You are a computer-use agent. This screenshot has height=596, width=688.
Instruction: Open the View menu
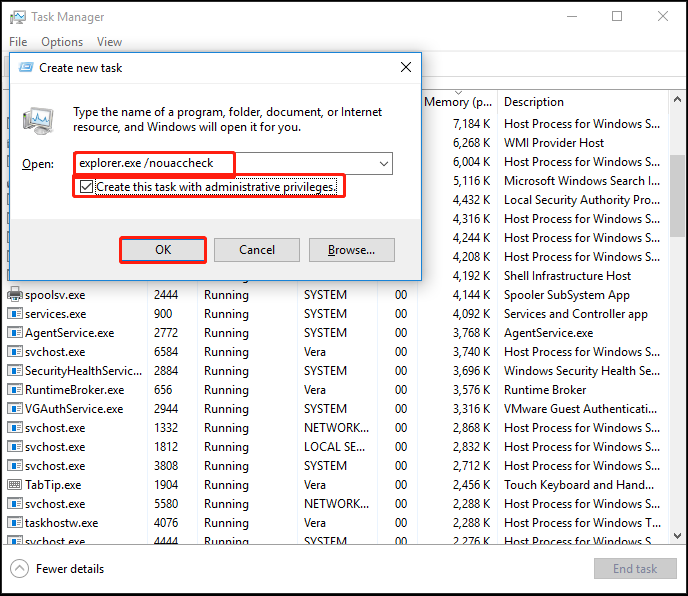pyautogui.click(x=109, y=42)
